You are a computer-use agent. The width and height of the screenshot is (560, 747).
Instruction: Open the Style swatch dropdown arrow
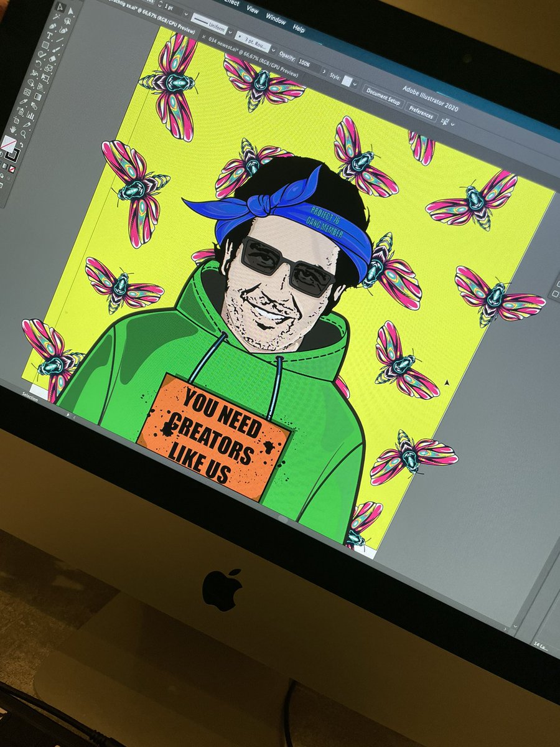355,83
